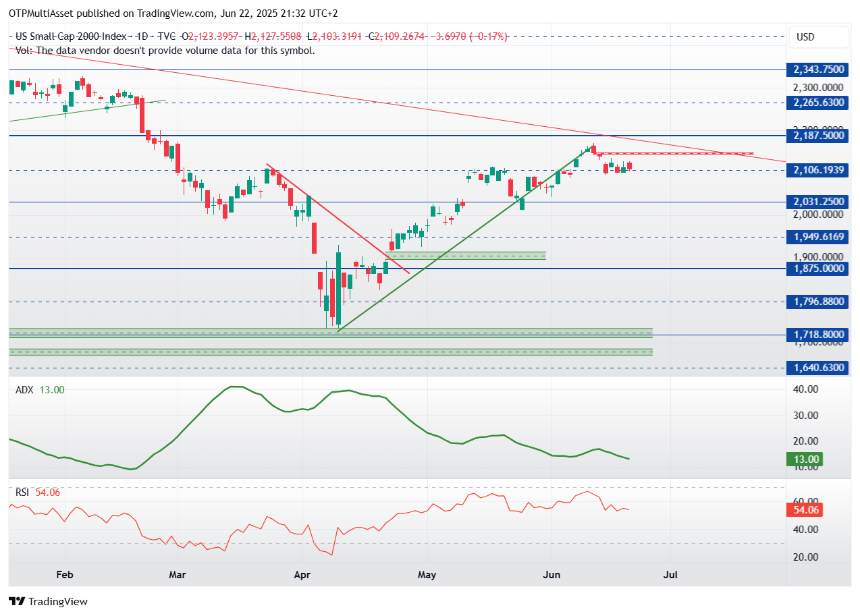Viewport: 860px width, 616px height.
Task: Click the 2,031.2500 price label
Action: point(819,202)
